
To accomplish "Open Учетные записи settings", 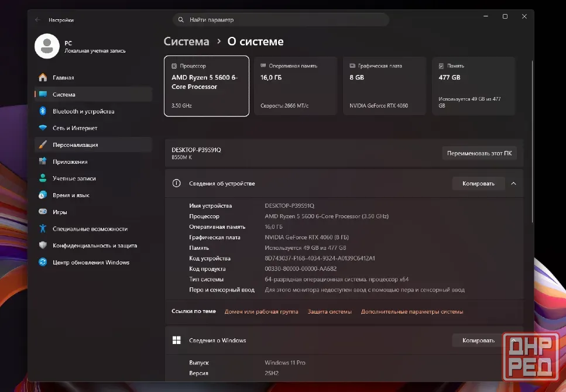I will point(93,178).
